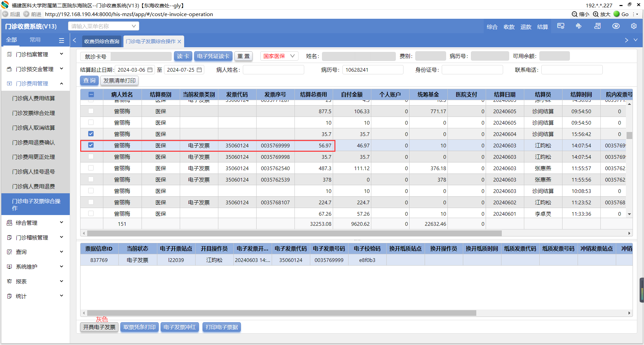
Task: Click the zoom out (缩小) magnifier icon
Action: tap(575, 14)
